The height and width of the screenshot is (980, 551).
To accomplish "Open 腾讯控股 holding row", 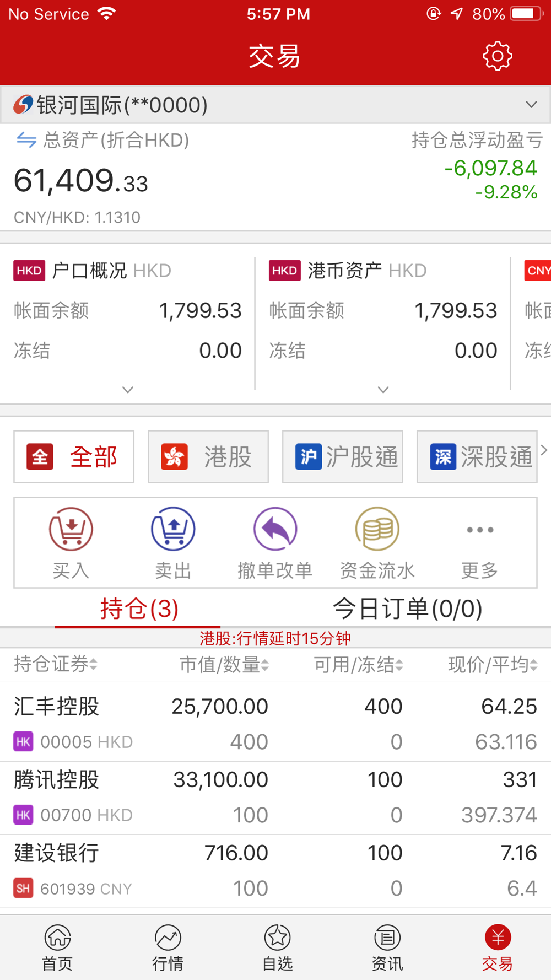I will click(x=275, y=798).
